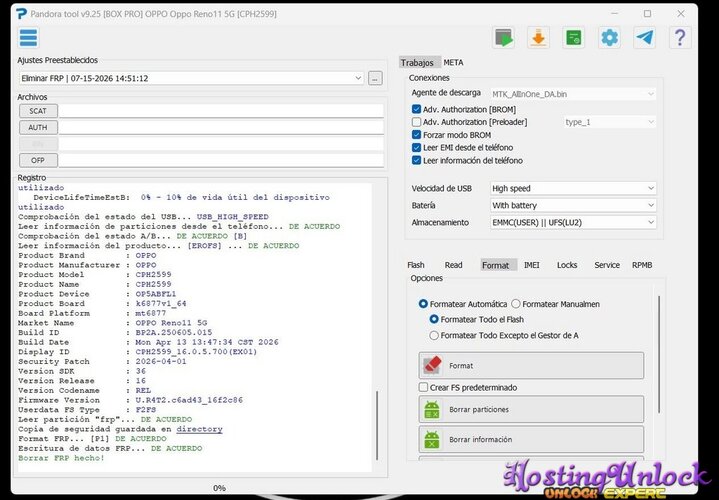Click the OFP file button

point(38,161)
